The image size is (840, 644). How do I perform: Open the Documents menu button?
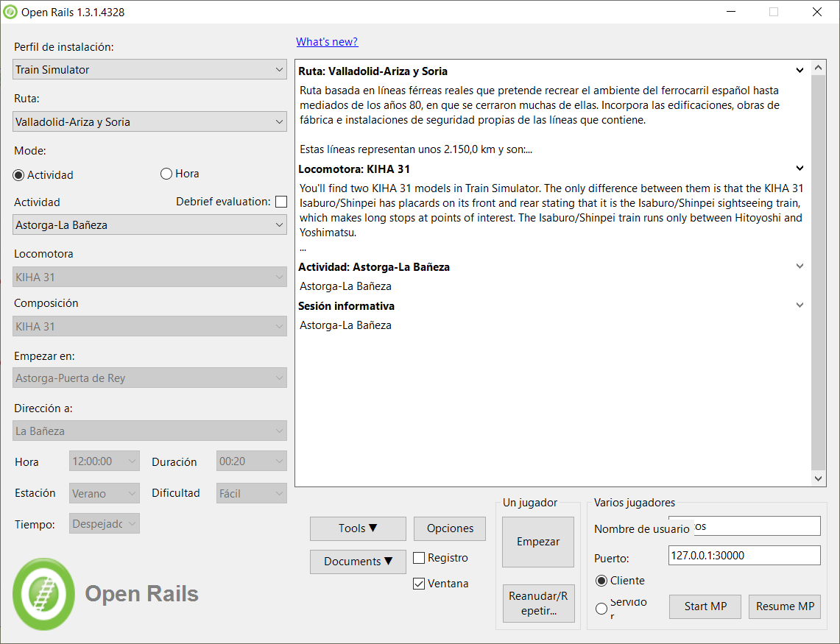pyautogui.click(x=358, y=562)
